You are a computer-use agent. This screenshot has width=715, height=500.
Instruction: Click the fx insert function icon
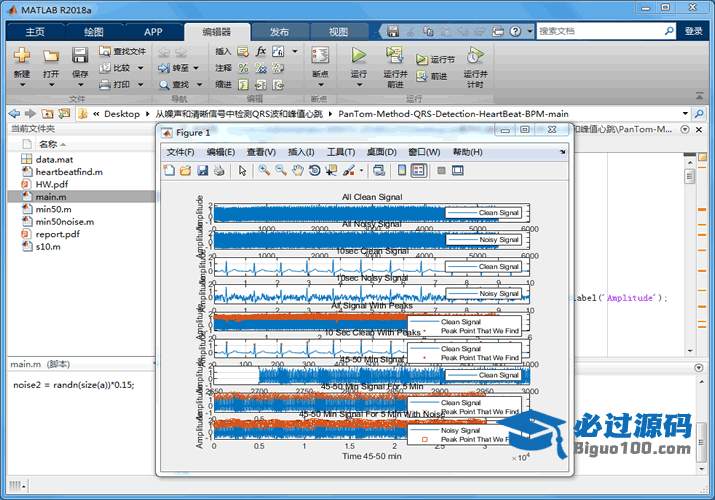260,51
